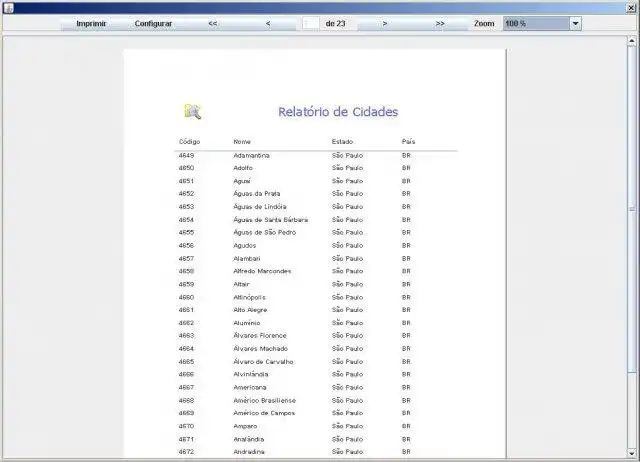Click the Java icon in title bar
This screenshot has height=462, width=640.
point(9,8)
